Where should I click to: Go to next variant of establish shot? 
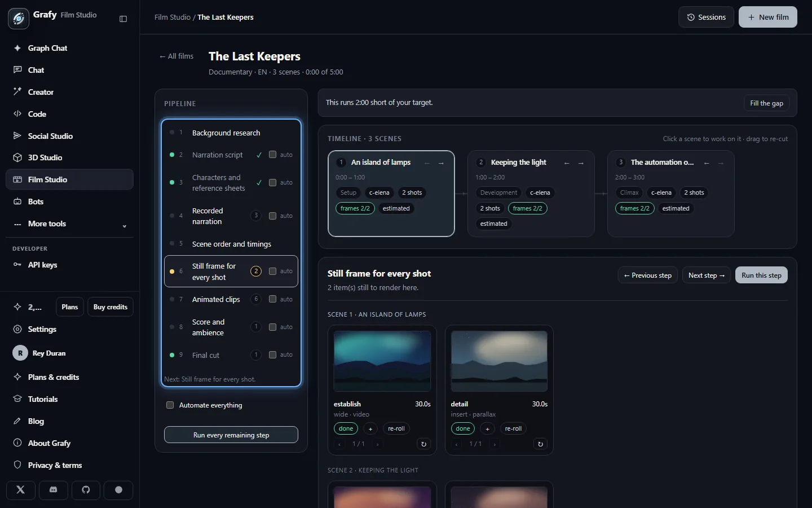click(x=378, y=444)
